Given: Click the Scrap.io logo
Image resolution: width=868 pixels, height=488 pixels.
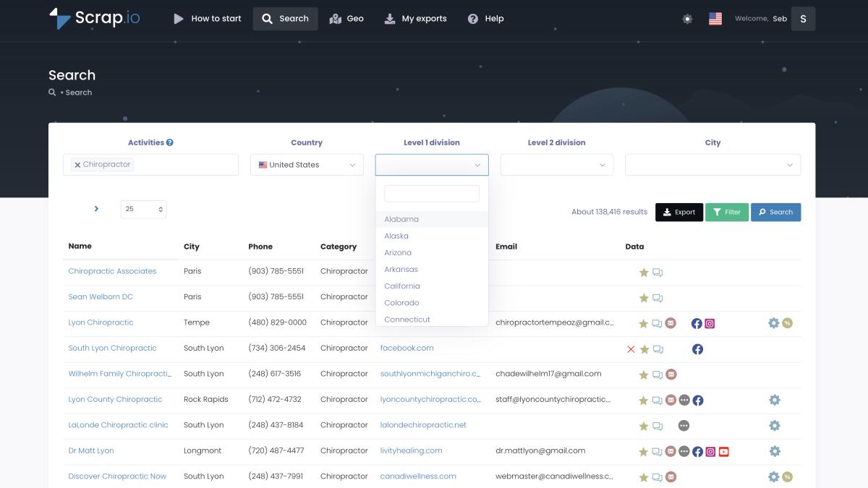Looking at the screenshot, I should (x=95, y=19).
